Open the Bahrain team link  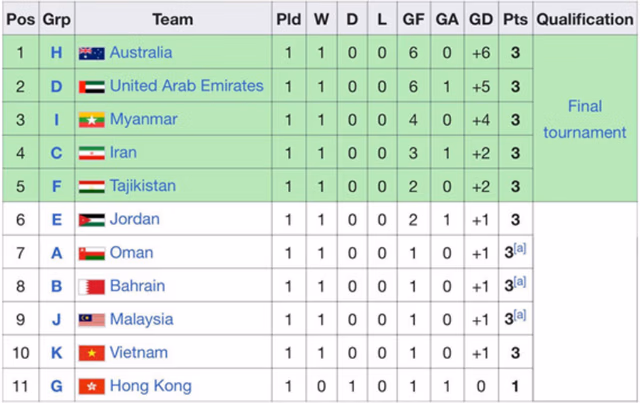click(x=137, y=286)
